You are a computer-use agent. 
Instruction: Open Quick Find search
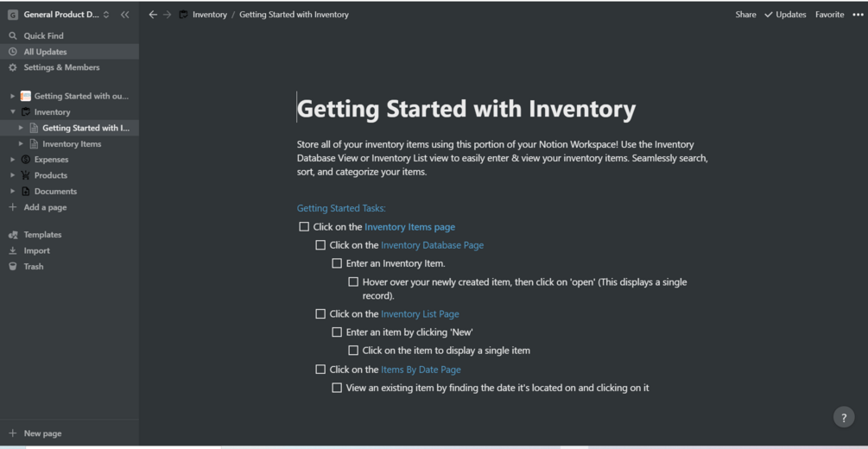(x=43, y=35)
